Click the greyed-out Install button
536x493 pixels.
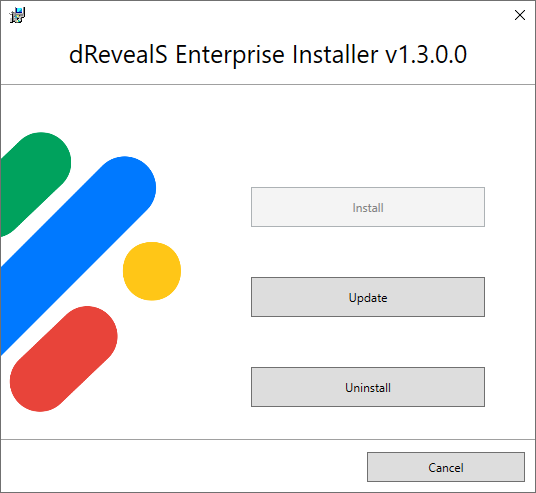pos(368,207)
